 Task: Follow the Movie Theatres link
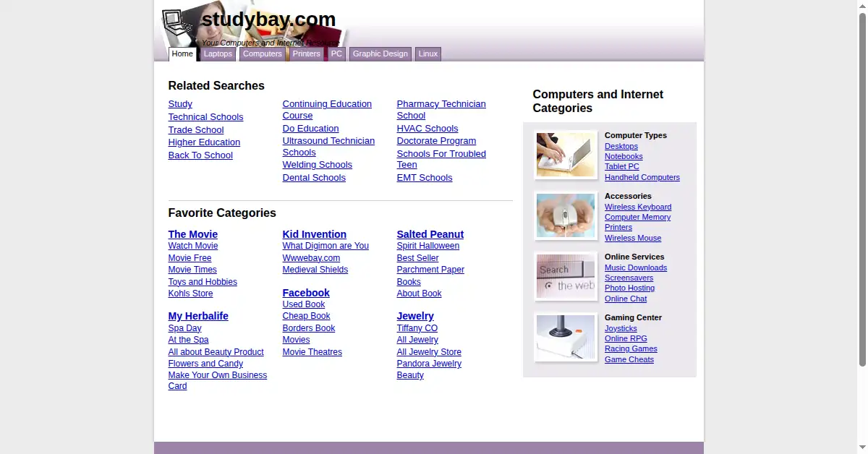click(312, 352)
